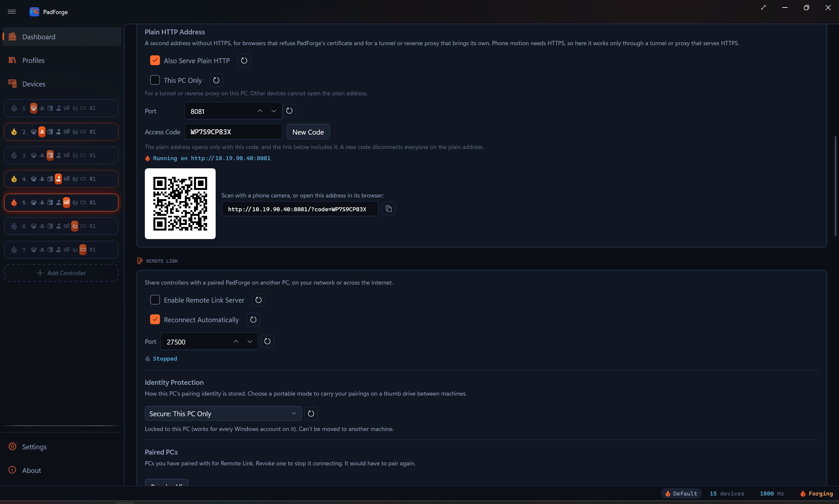Decrease the 27500 port with down arrow
Viewport: 839px width, 504px height.
(x=250, y=342)
